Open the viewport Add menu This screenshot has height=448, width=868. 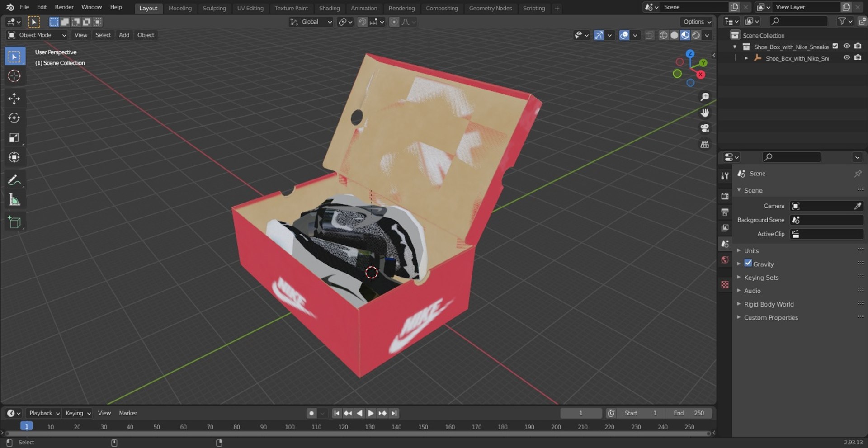[124, 35]
